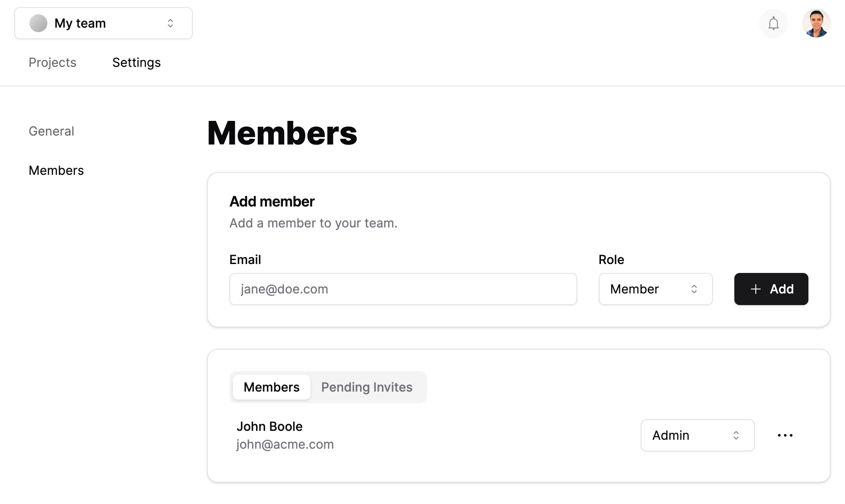
Task: Open General settings in sidebar
Action: pyautogui.click(x=51, y=131)
